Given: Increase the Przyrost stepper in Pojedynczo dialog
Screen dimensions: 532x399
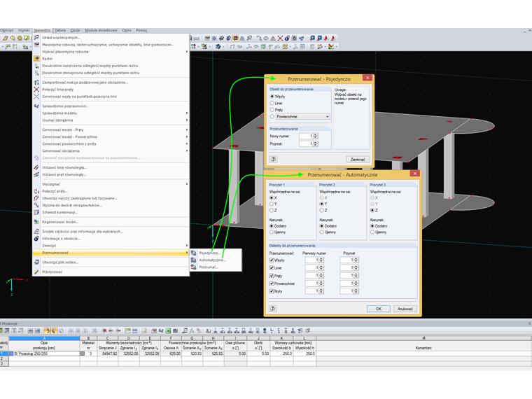Looking at the screenshot, I should [316, 143].
